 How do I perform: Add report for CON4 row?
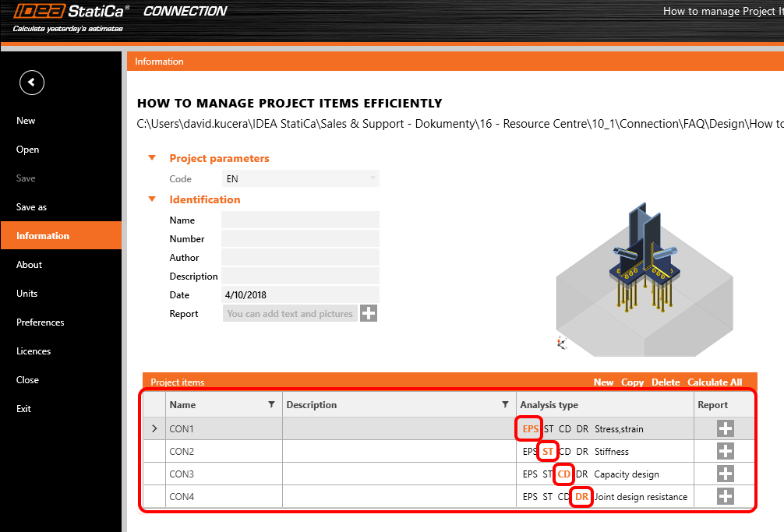(x=726, y=496)
